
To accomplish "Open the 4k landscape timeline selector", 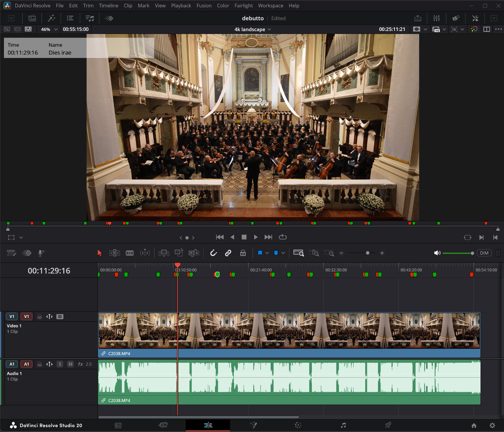I will (252, 29).
